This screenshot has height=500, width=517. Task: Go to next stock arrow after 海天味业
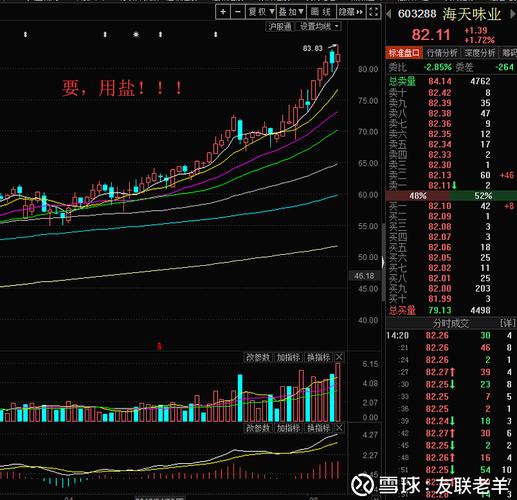tap(513, 14)
